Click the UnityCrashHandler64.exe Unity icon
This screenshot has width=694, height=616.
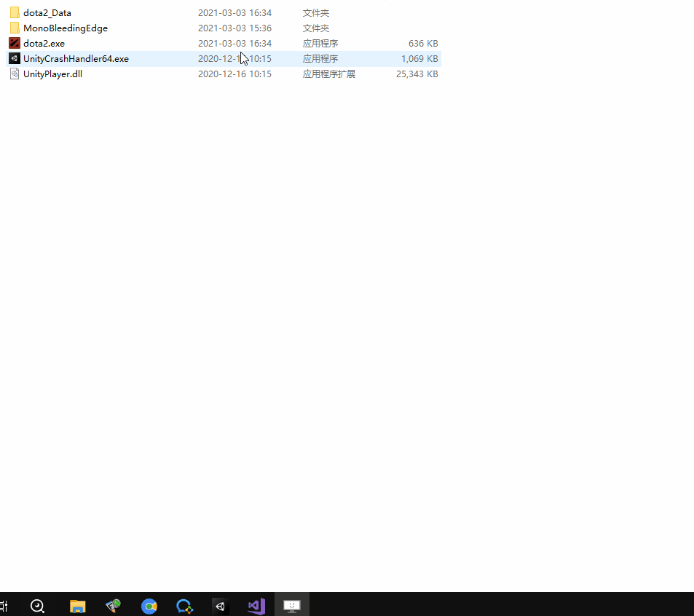coord(15,58)
